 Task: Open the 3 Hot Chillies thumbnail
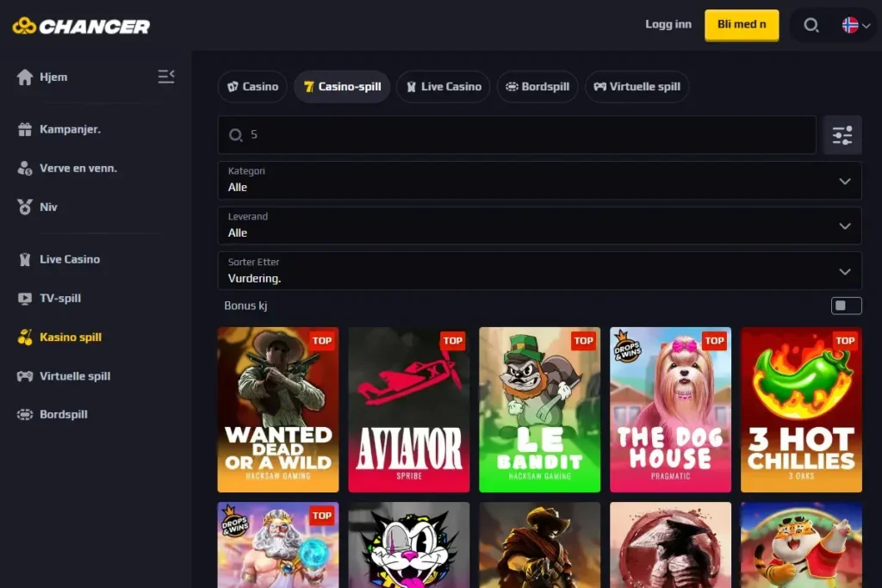click(801, 410)
